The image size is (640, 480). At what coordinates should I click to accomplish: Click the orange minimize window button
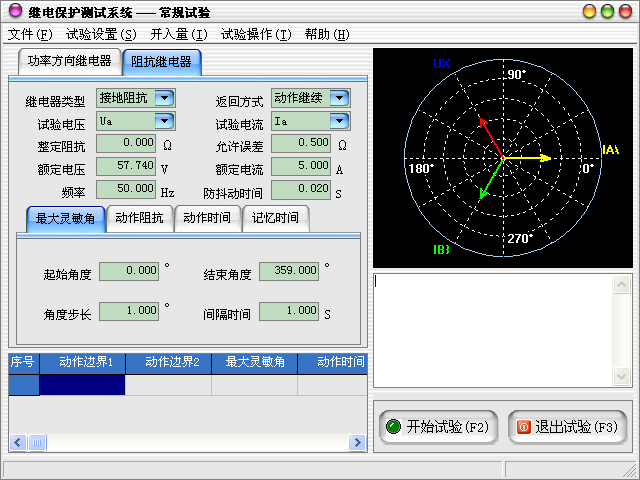pyautogui.click(x=589, y=11)
